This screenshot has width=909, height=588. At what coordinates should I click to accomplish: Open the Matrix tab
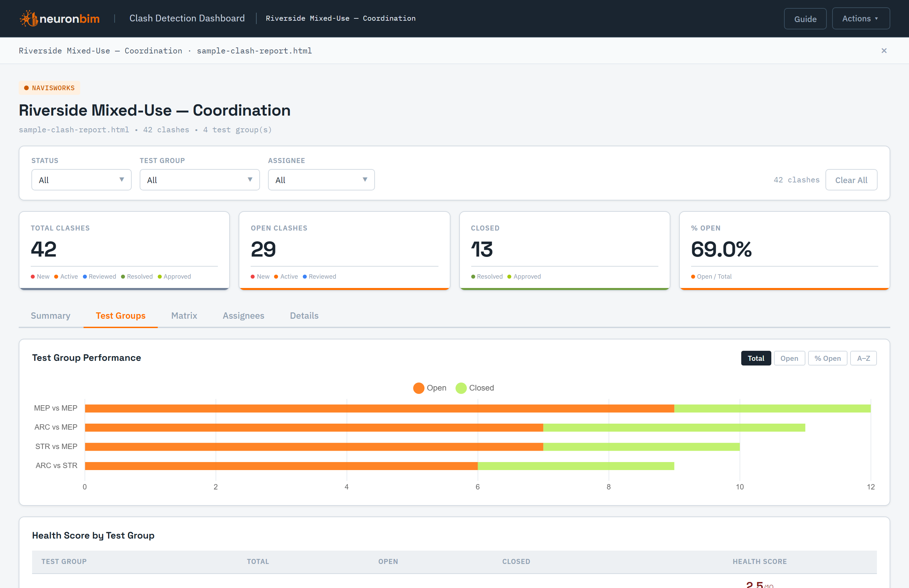coord(184,316)
